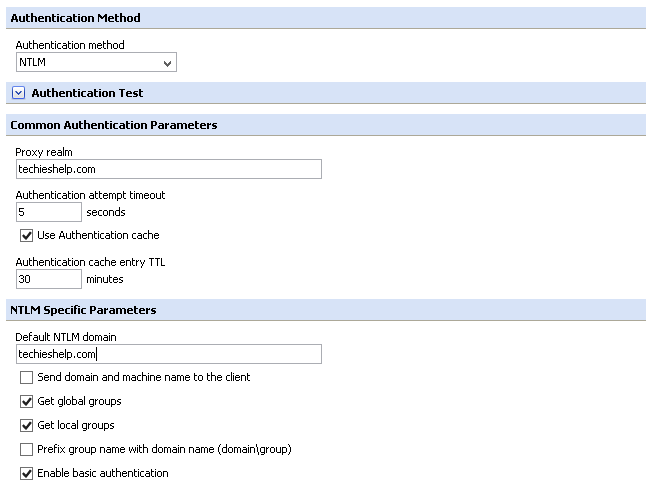
Task: Click the cache entry TTL minutes field
Action: click(49, 279)
